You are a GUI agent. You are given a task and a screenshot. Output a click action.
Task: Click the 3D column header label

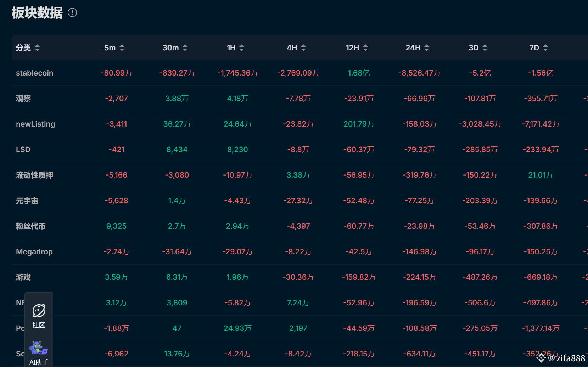474,48
